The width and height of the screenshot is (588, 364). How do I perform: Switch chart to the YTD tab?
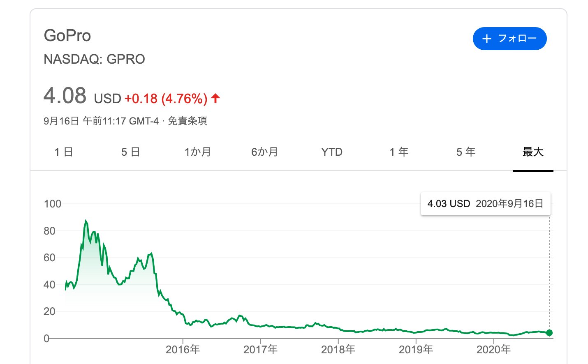[x=331, y=152]
